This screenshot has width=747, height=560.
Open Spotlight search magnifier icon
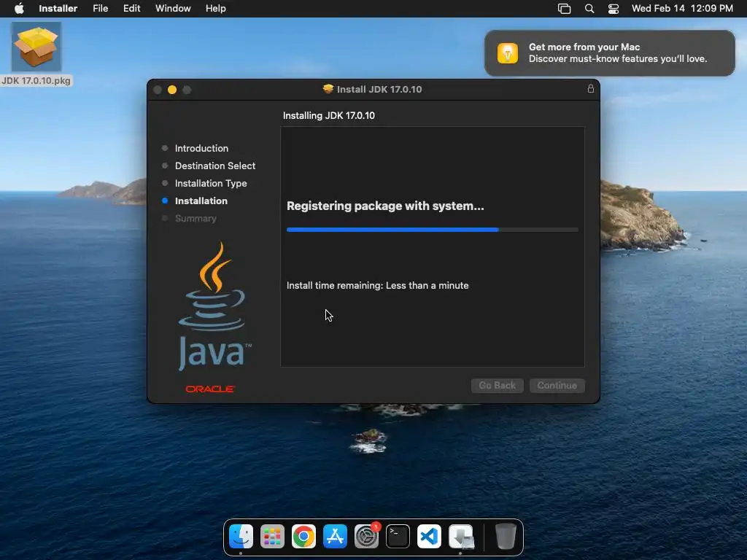pyautogui.click(x=589, y=9)
